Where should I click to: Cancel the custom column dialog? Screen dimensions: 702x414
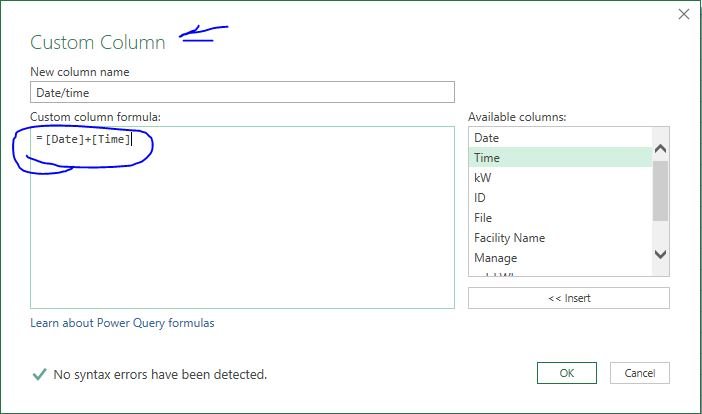pos(639,373)
